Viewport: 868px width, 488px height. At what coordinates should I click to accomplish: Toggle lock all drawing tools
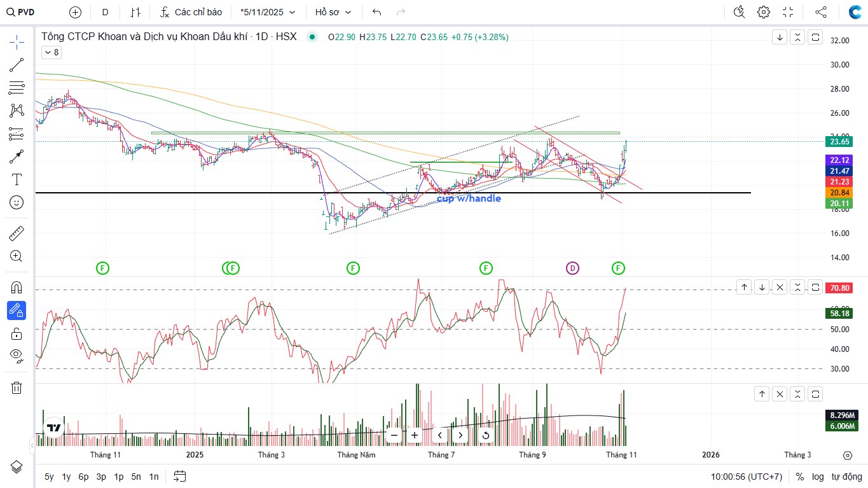[17, 333]
